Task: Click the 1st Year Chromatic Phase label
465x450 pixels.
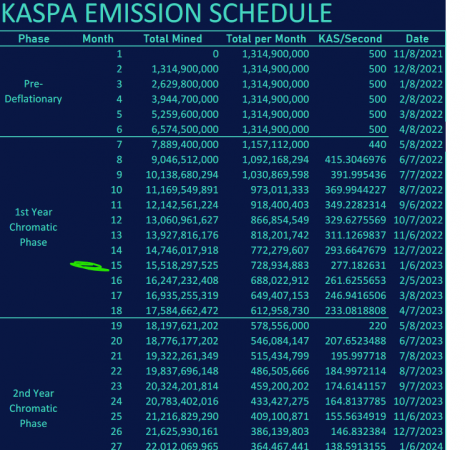Action: (33, 227)
